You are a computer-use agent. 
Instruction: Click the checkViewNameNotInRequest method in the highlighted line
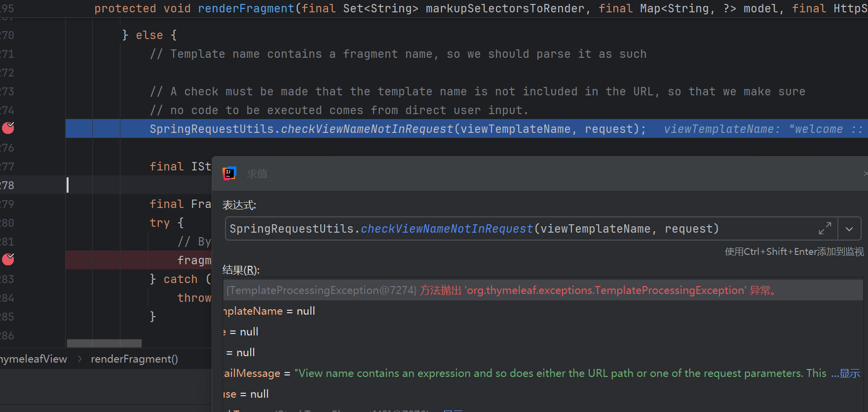(367, 129)
